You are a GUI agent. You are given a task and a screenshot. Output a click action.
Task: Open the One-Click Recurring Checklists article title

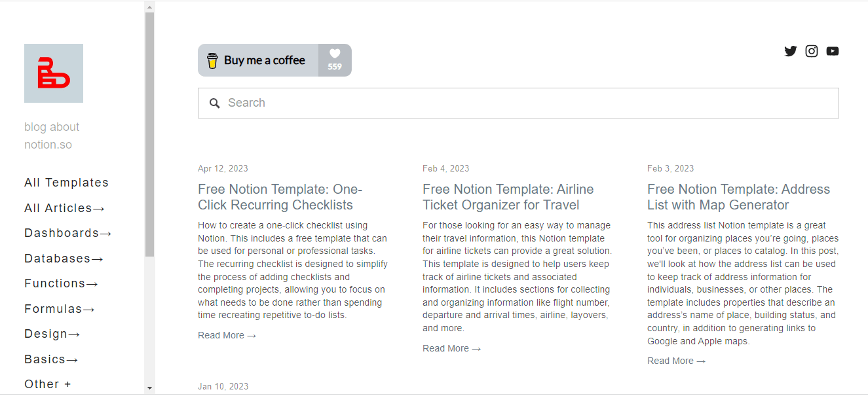(280, 197)
